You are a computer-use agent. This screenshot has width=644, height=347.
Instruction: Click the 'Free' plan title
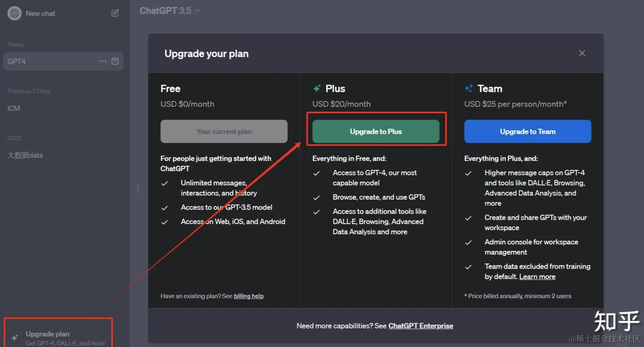tap(170, 89)
